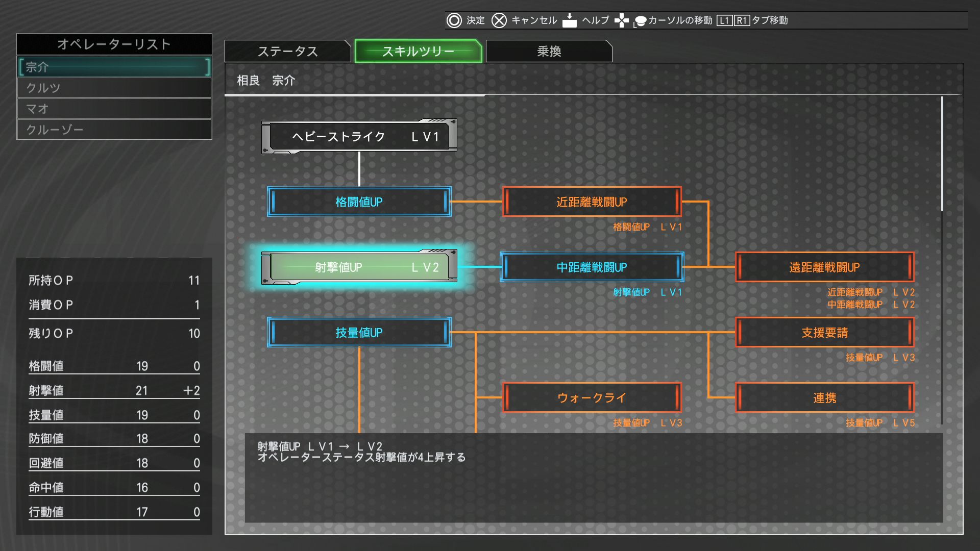This screenshot has height=551, width=980.
Task: Select operator マオ in the list
Action: tap(114, 109)
